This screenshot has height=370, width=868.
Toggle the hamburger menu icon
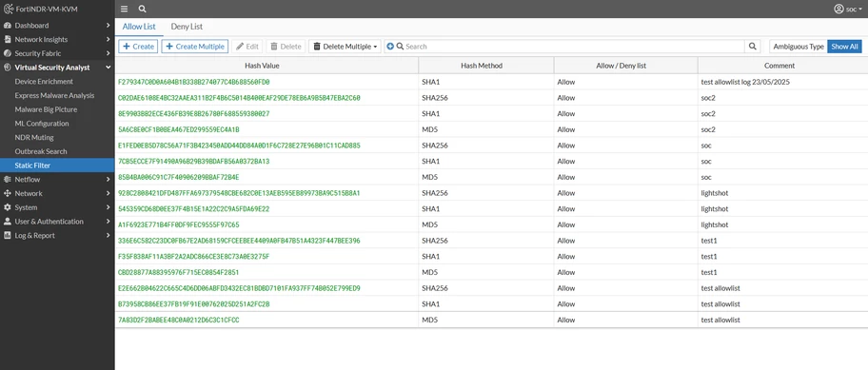click(x=124, y=9)
